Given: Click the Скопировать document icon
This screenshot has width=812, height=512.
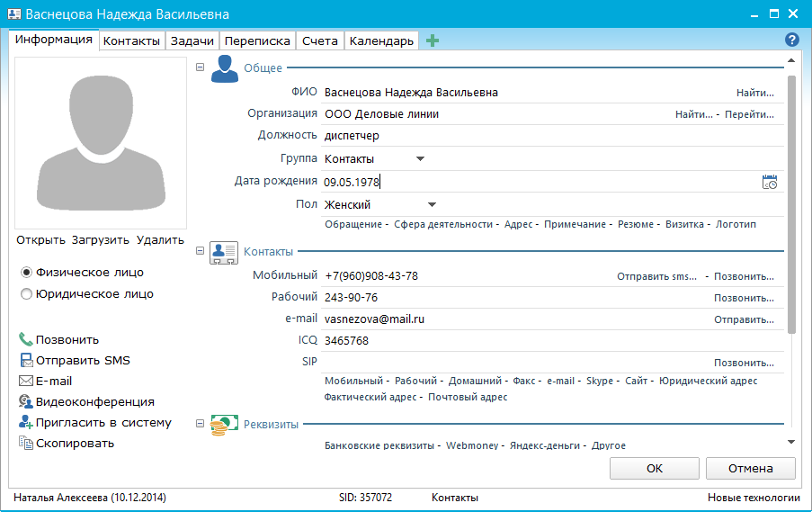Looking at the screenshot, I should coord(25,443).
